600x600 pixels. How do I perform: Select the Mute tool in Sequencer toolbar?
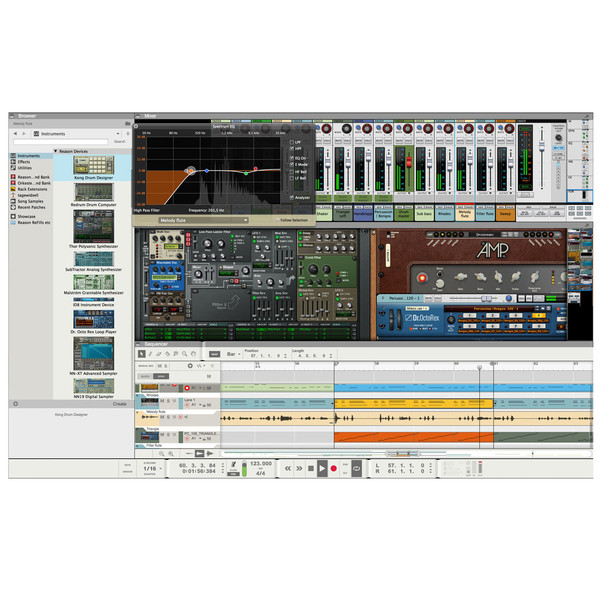pyautogui.click(x=176, y=354)
